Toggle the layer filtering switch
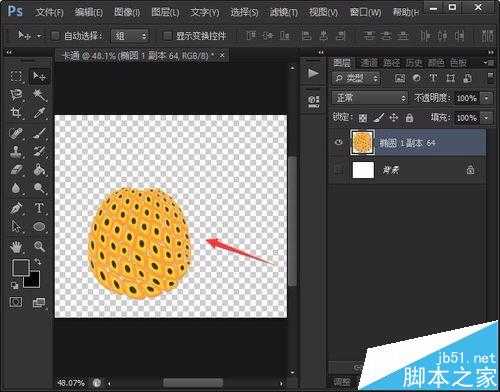 coord(491,77)
